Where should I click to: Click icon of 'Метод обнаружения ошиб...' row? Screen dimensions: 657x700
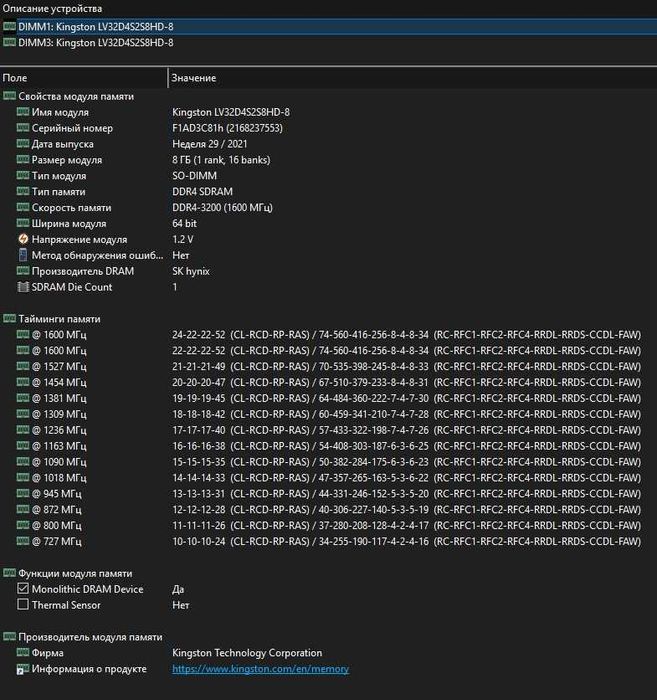23,255
